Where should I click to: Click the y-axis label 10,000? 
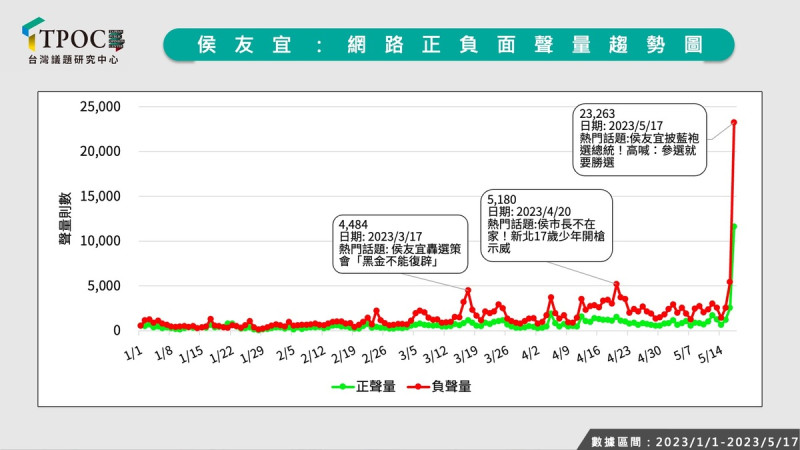(100, 241)
